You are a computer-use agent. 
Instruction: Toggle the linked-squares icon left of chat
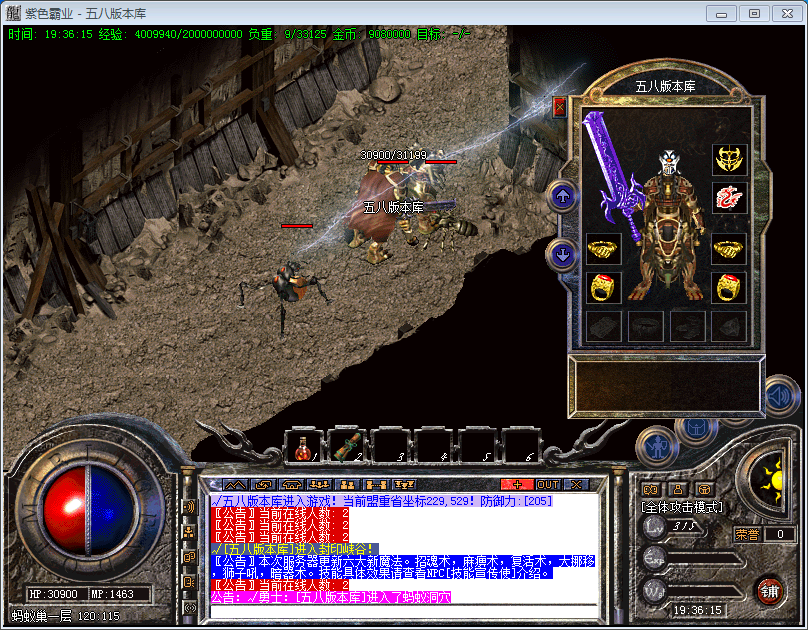(x=189, y=557)
